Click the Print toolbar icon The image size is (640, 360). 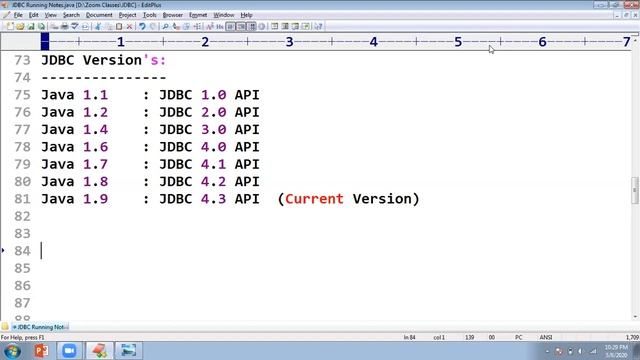click(x=64, y=27)
